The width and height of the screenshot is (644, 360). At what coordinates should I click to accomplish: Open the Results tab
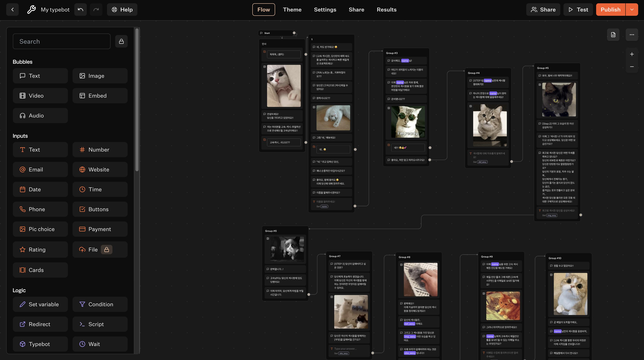click(387, 10)
